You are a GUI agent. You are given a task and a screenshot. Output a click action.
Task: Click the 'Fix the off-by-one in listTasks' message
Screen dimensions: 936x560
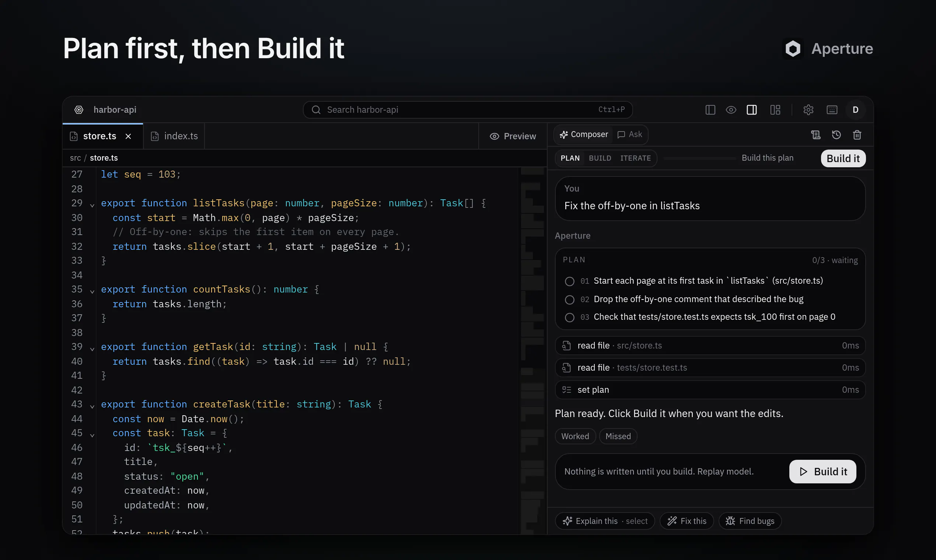632,206
